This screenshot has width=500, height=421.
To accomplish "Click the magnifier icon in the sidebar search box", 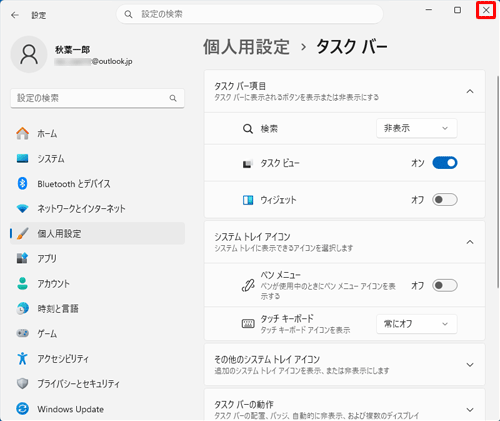I will click(x=173, y=98).
